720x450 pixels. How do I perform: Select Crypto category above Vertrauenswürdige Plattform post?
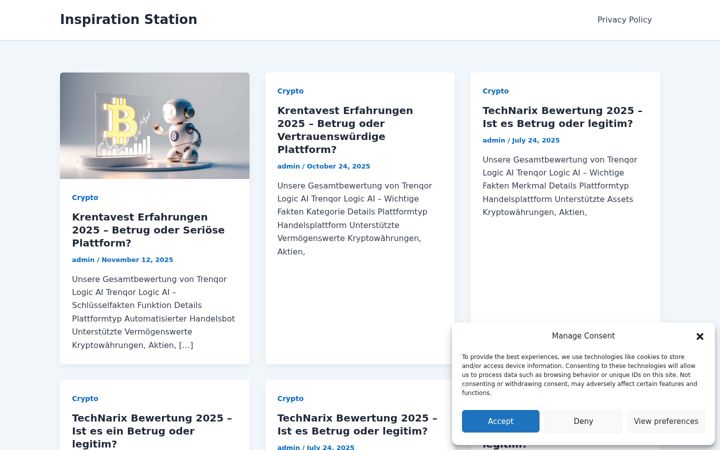[290, 91]
